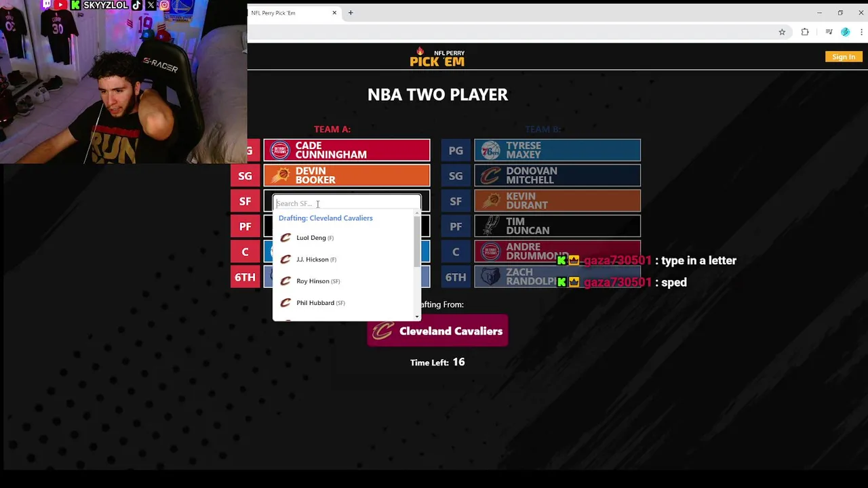This screenshot has width=868, height=488.
Task: Click the Cavaliers logo on Donovan Mitchell's card
Action: (x=490, y=176)
